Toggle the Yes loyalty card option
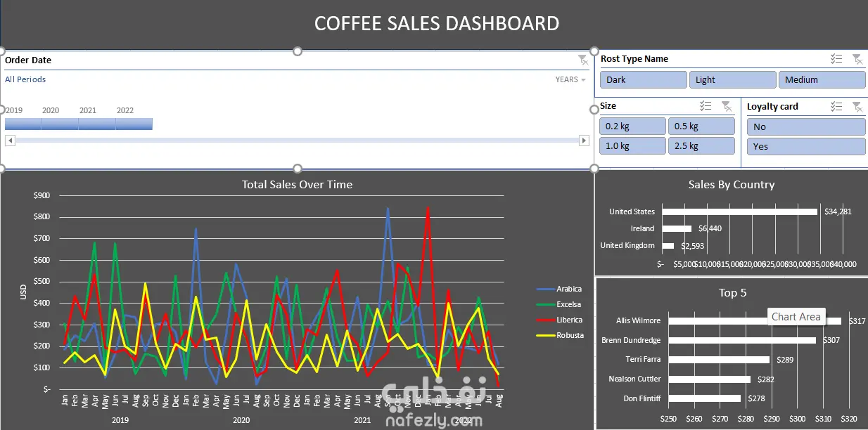The height and width of the screenshot is (430, 868). click(806, 146)
